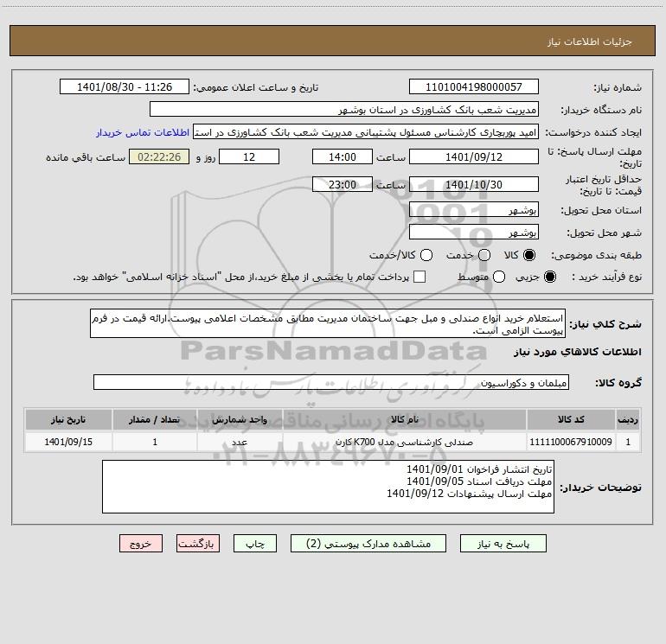Viewport: 666px width, 644px height.
Task: Click the announcement date field 1401/08/30 - 11:26
Action: [125, 87]
